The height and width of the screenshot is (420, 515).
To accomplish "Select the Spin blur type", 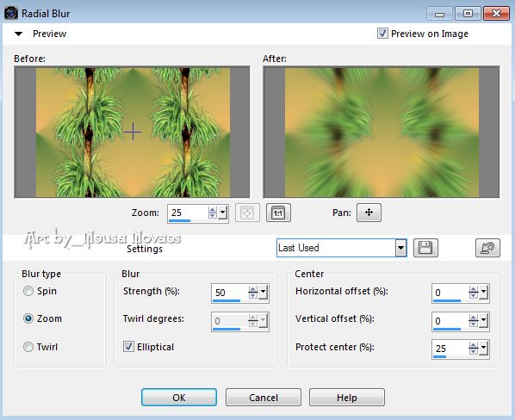I will pos(28,291).
